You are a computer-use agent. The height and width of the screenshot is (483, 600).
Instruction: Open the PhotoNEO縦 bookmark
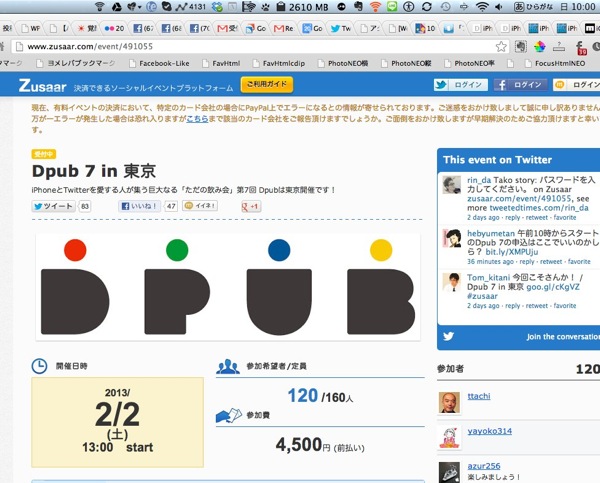pos(406,64)
